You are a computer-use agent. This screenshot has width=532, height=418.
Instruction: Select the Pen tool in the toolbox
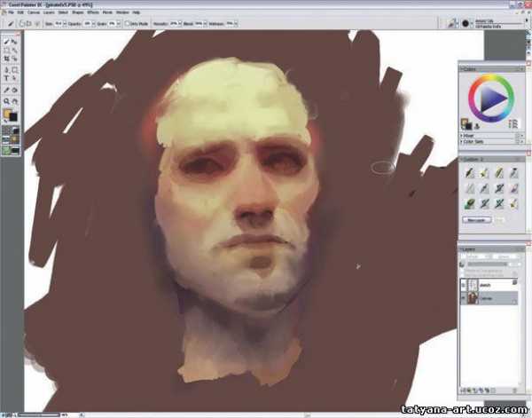point(7,70)
